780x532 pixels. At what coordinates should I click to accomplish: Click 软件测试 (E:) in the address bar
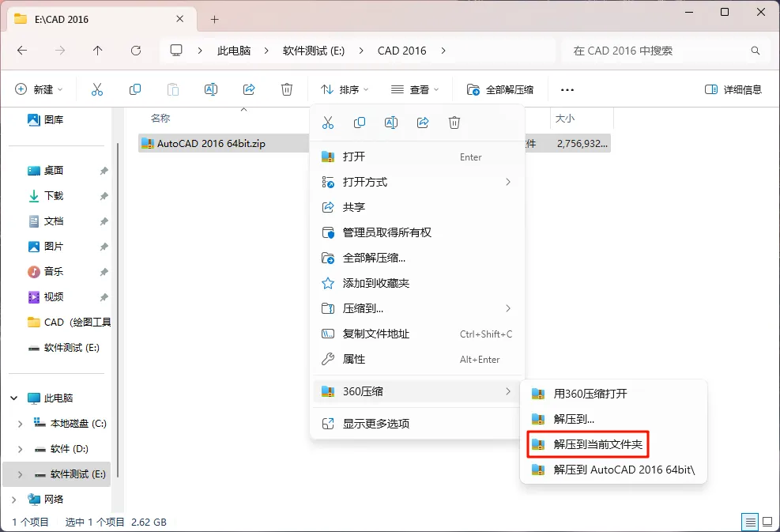click(314, 51)
